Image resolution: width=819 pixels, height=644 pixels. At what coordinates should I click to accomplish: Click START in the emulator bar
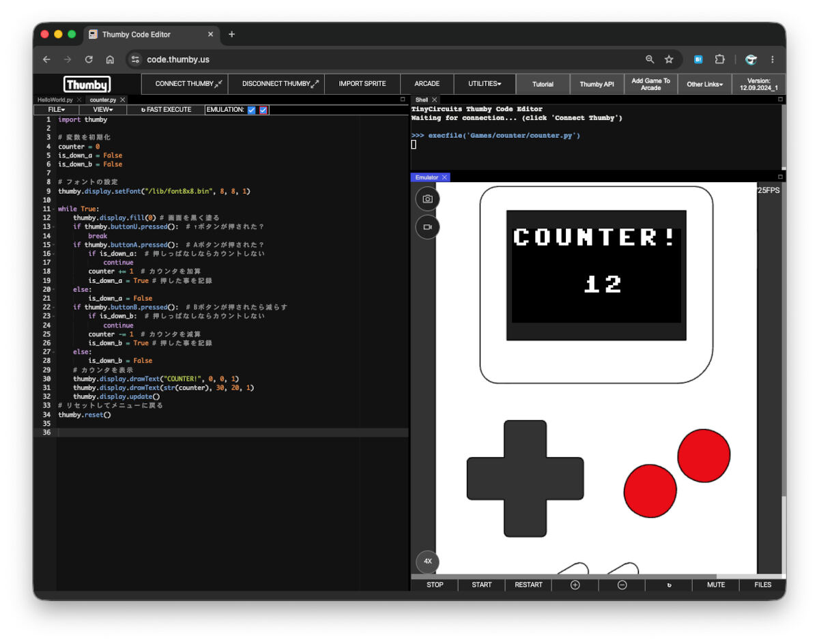(x=482, y=585)
